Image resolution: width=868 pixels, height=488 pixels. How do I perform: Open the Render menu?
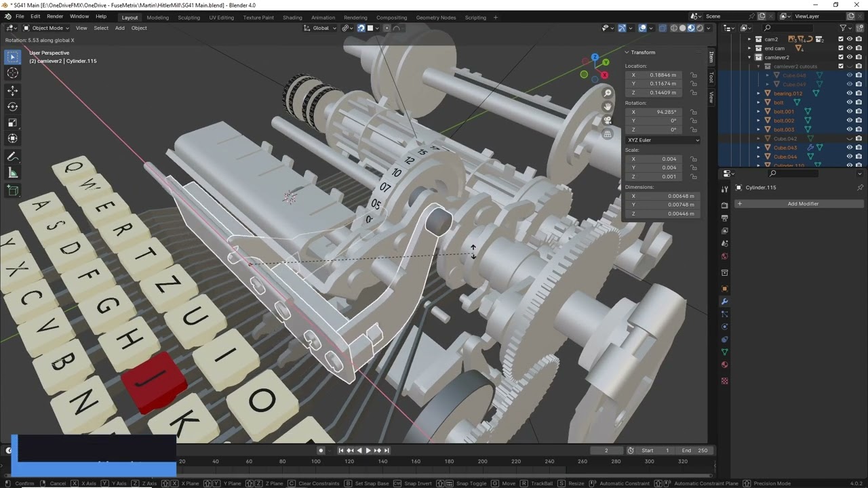(x=55, y=16)
